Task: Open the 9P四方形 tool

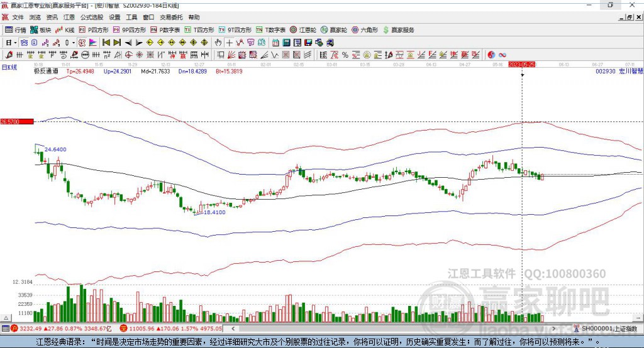Action: 129,30
